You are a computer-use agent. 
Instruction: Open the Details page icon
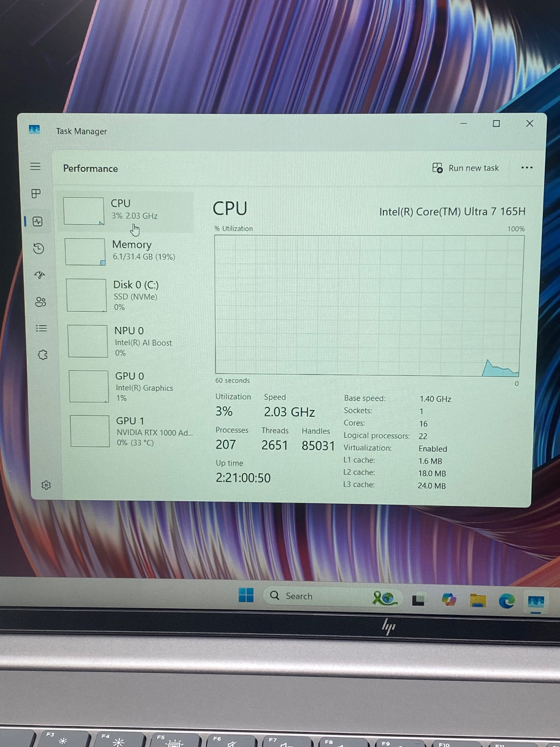41,328
